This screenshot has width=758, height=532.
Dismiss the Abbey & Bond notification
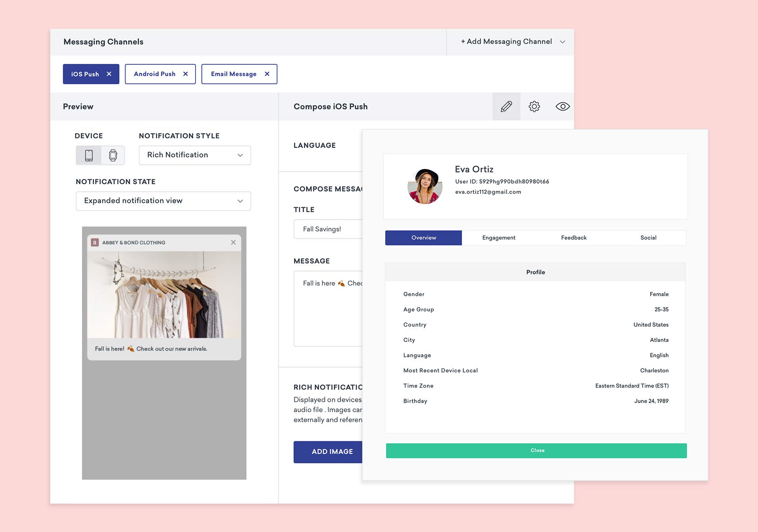233,243
